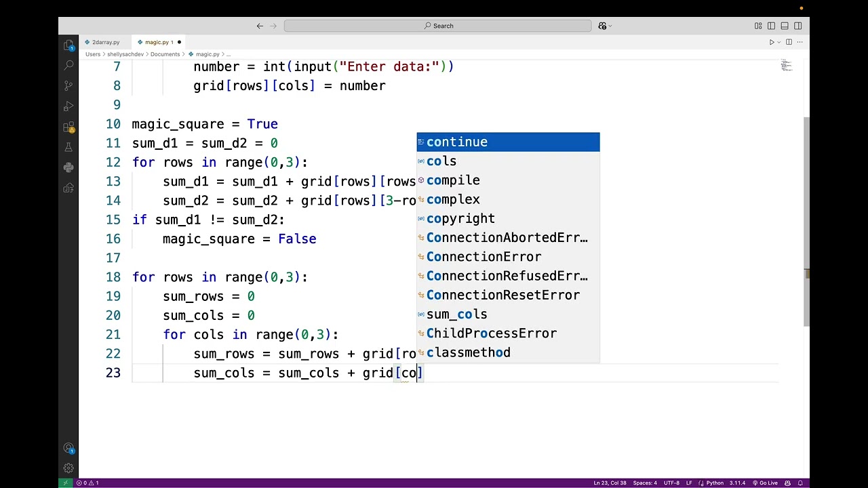Toggle the primary side bar
The image size is (868, 488).
[x=771, y=26]
